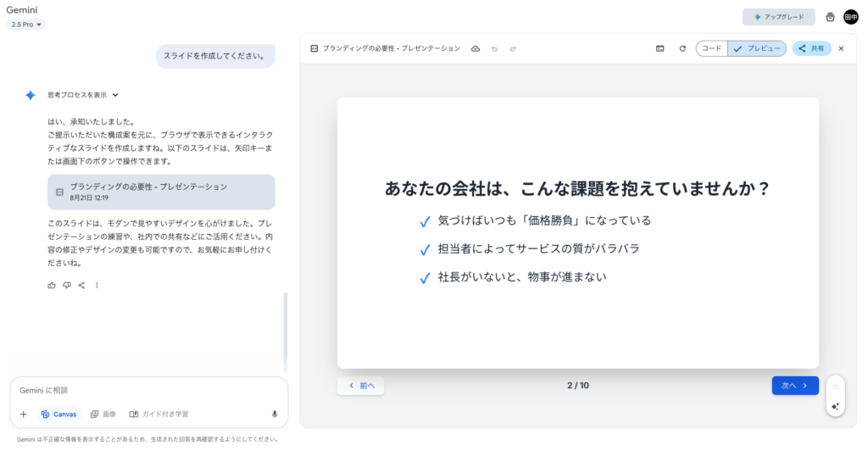Open more options below the response
This screenshot has width=868, height=451.
pyautogui.click(x=97, y=286)
